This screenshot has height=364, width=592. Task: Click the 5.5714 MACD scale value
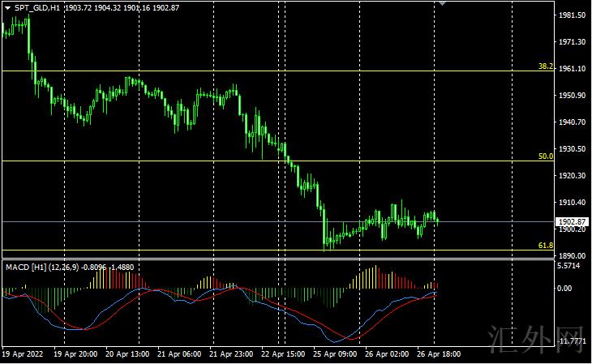coord(573,266)
